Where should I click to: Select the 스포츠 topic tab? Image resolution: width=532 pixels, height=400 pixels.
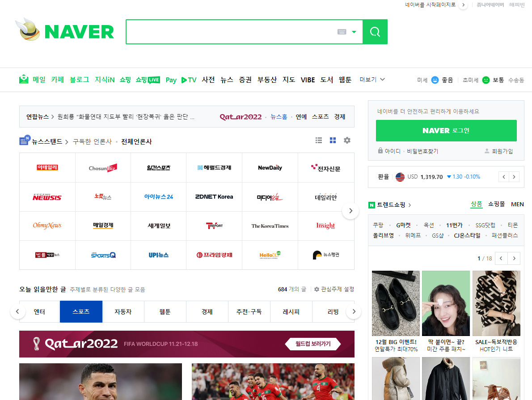(81, 311)
